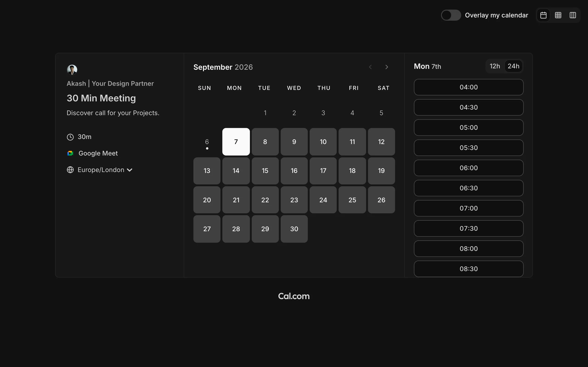588x367 pixels.
Task: Select the 04:00 time slot
Action: pos(469,87)
